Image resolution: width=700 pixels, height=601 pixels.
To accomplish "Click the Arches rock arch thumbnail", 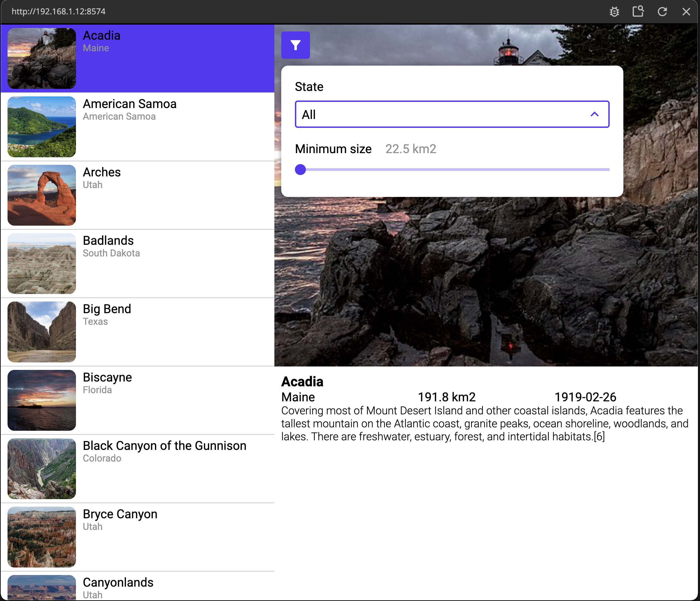I will (x=42, y=195).
